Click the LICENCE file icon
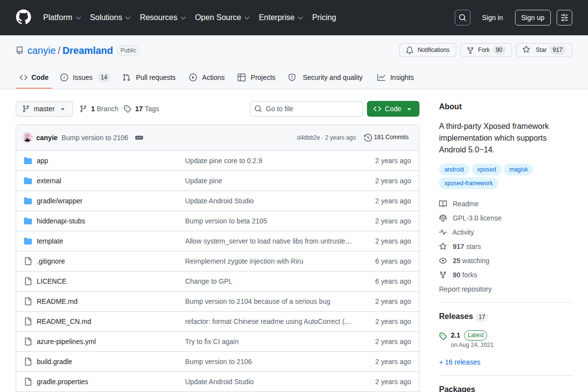Viewport: 588px width, 392px height. coord(28,281)
